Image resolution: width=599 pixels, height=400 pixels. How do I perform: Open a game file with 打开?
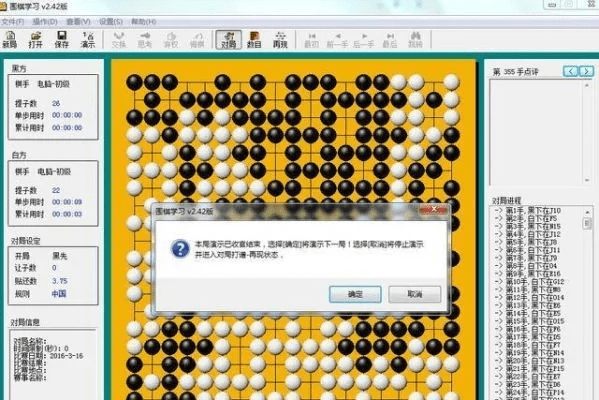(36, 40)
